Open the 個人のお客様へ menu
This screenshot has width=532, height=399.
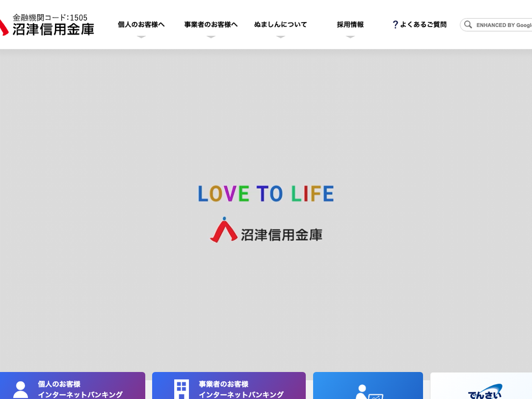[141, 25]
